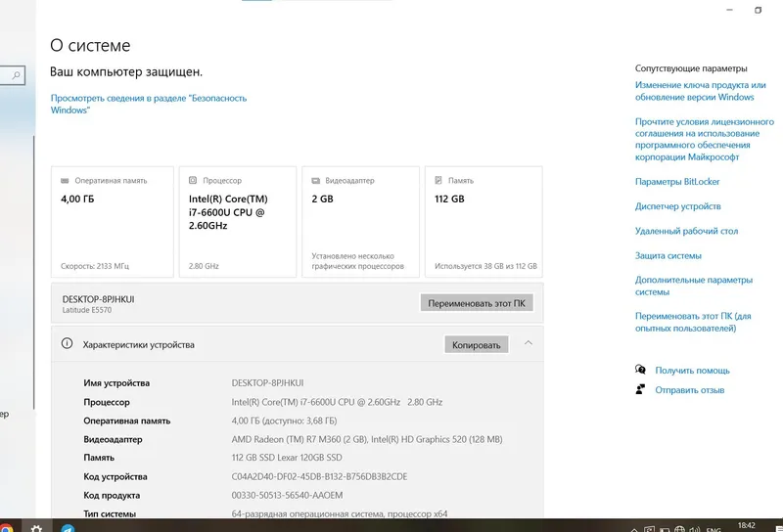The image size is (783, 532).
Task: Click 112 GB SSD Lexar 120GB SSD value
Action: click(287, 457)
